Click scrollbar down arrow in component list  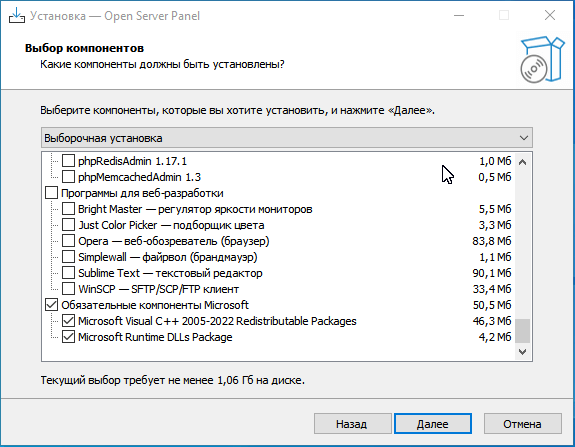tap(523, 352)
